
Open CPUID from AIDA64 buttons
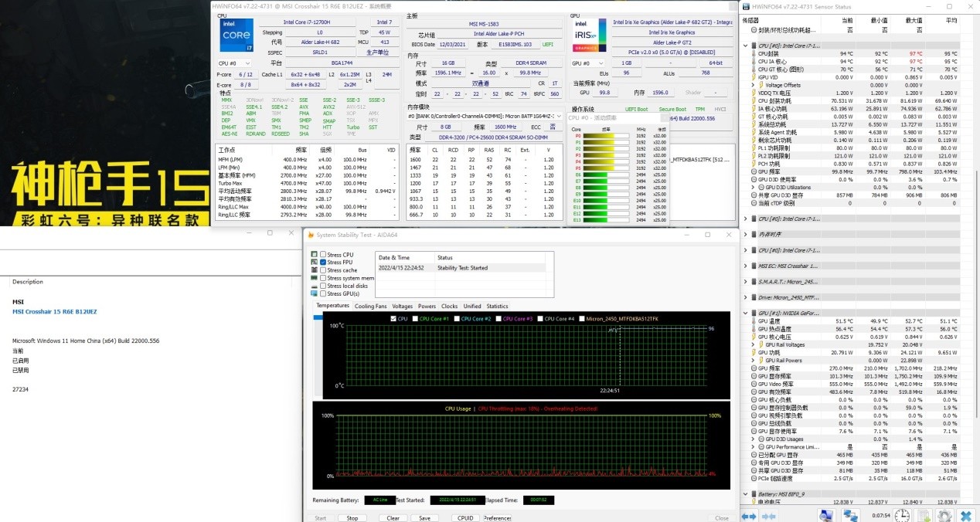pos(465,518)
